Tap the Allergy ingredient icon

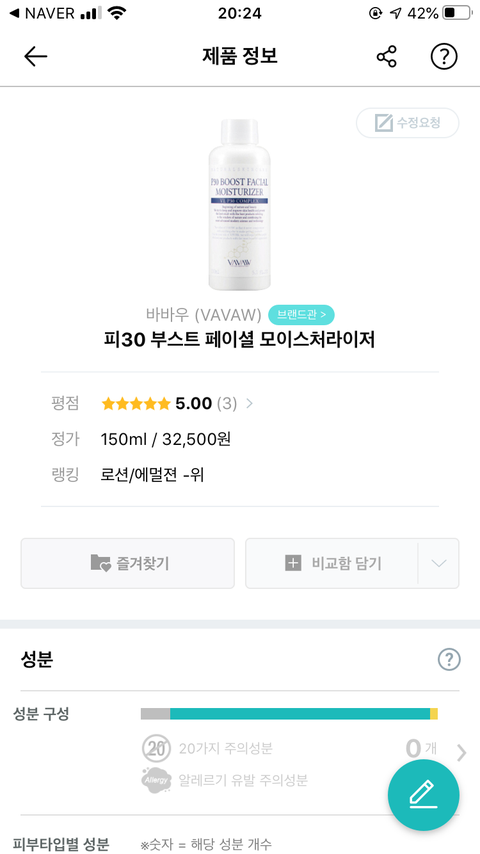pyautogui.click(x=155, y=780)
